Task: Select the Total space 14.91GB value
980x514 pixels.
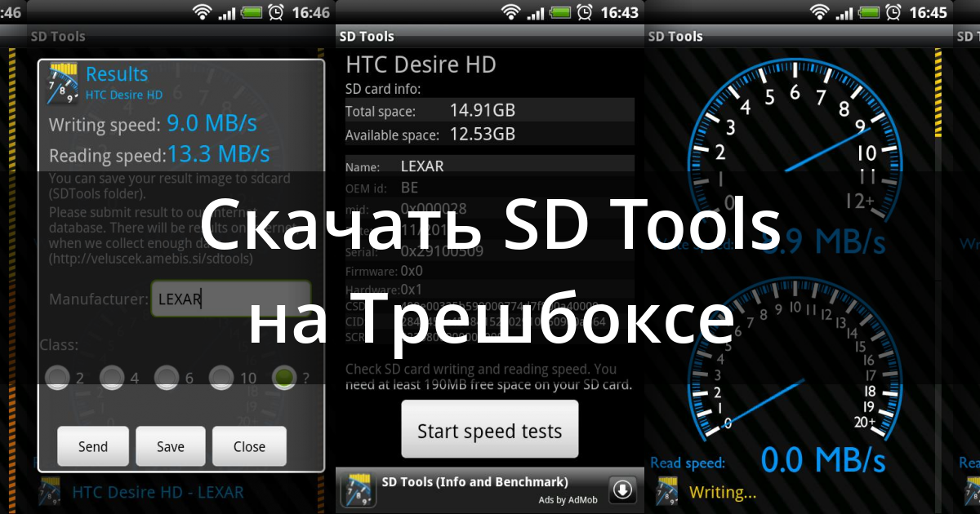Action: pyautogui.click(x=482, y=110)
